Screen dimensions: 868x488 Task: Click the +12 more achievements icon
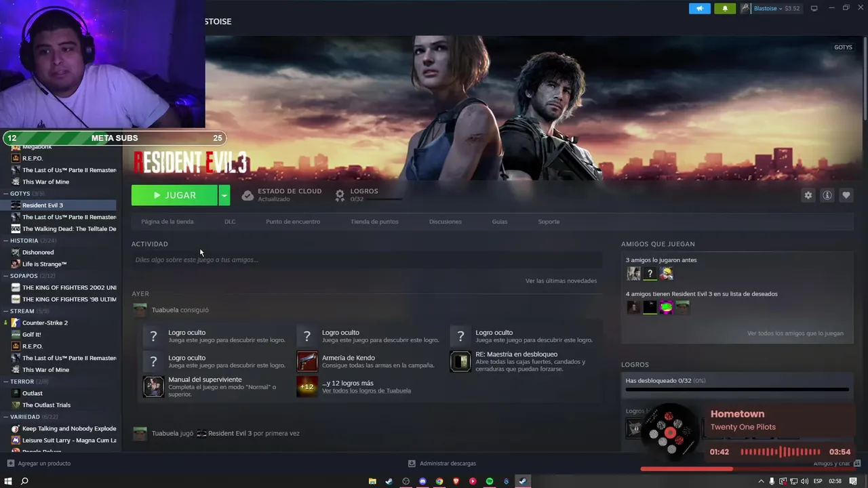307,386
